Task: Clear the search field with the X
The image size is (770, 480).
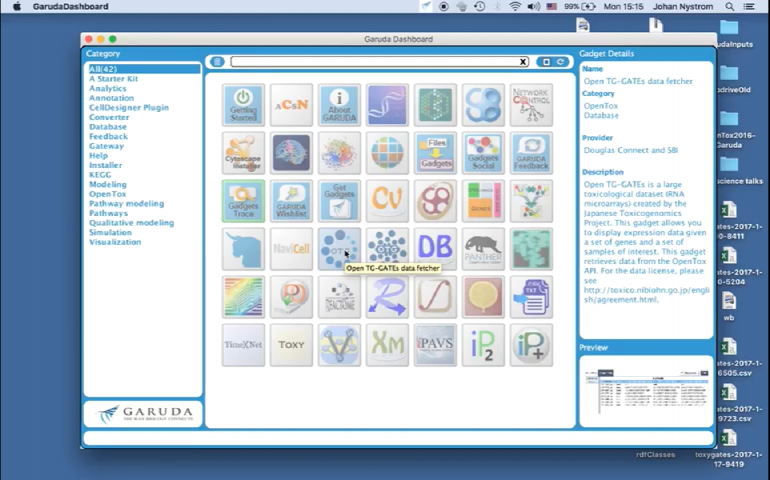Action: (x=523, y=61)
